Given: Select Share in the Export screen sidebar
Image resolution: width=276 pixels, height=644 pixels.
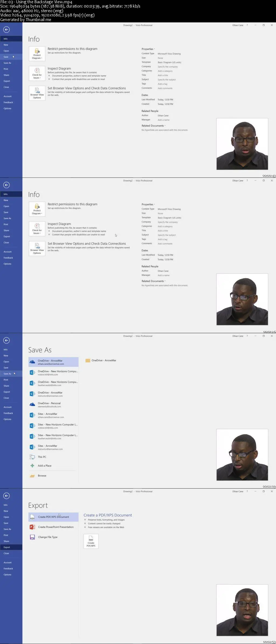Looking at the screenshot, I should pos(11,541).
